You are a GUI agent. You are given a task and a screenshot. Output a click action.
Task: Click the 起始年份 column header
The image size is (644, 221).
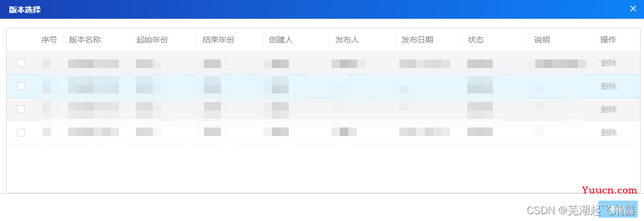pos(152,40)
